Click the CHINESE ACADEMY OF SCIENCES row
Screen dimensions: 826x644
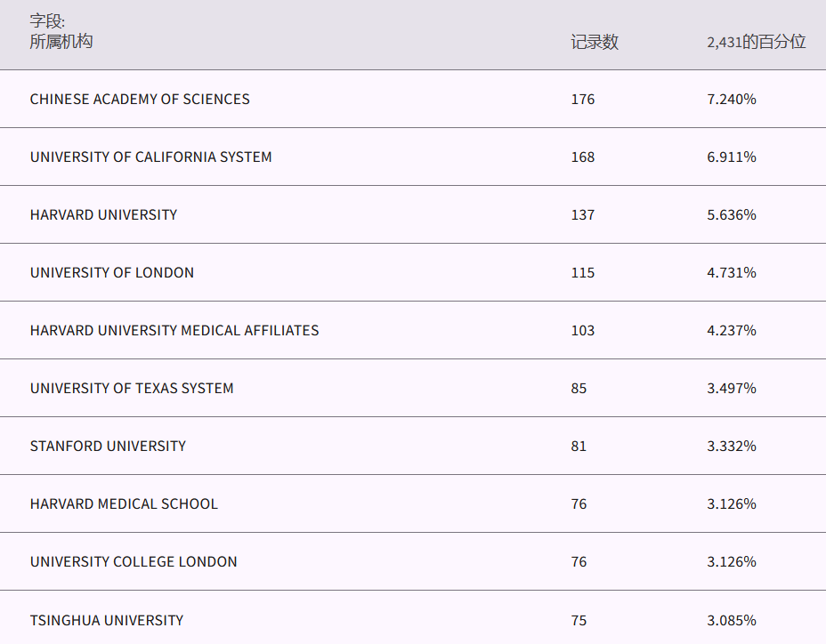140,100
